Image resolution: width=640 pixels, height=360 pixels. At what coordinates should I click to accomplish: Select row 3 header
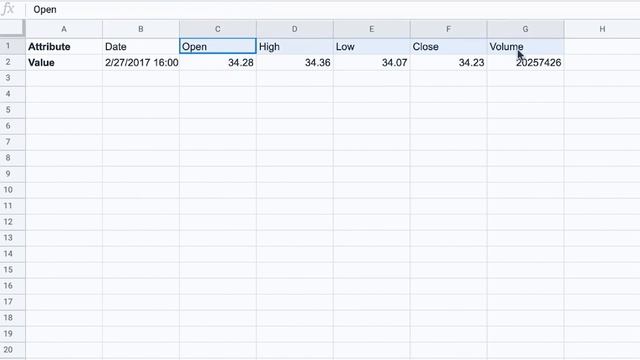click(x=12, y=78)
